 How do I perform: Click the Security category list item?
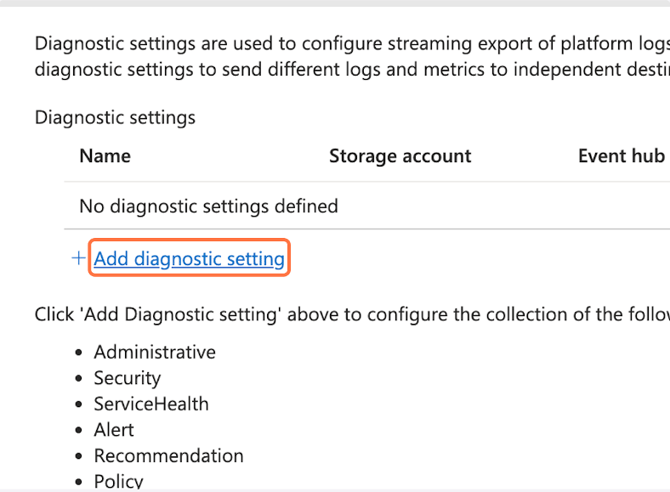point(127,378)
